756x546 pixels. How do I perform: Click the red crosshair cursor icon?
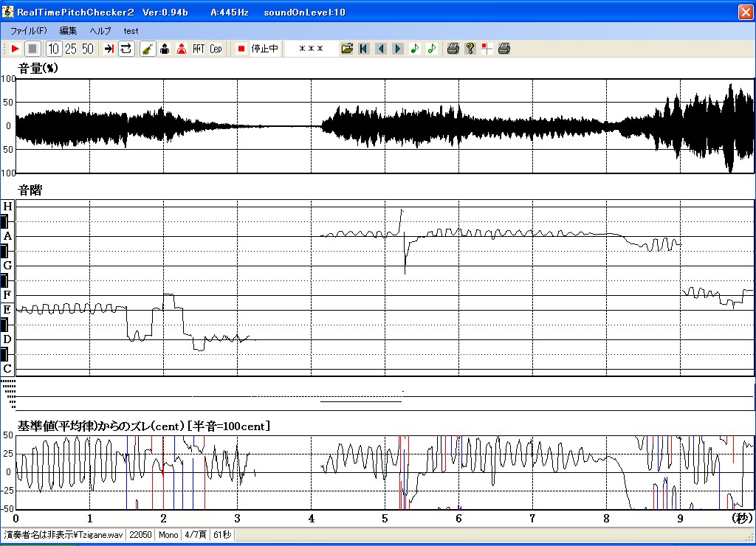[487, 49]
